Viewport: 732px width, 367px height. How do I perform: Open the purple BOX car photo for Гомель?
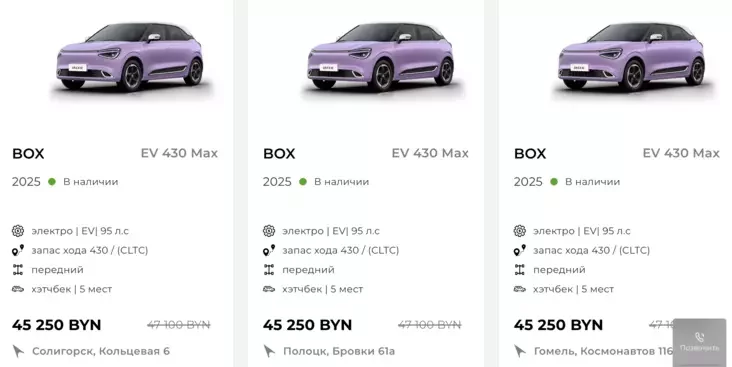point(633,57)
